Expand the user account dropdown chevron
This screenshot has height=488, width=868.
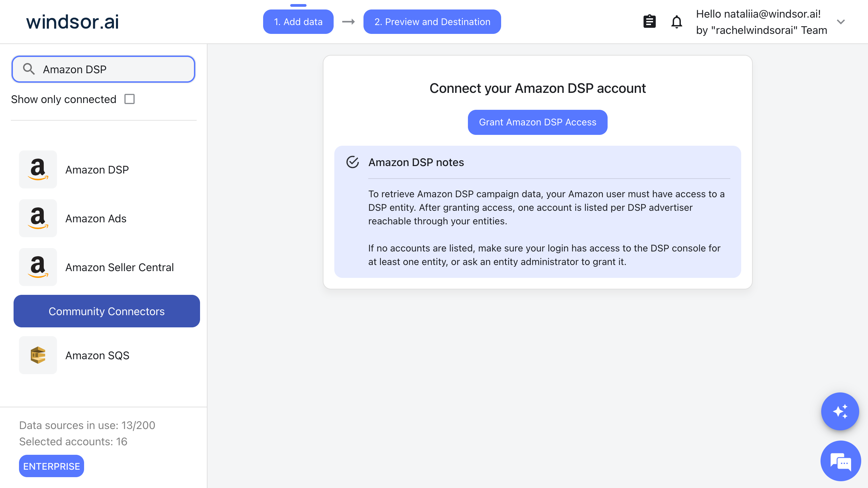pos(841,22)
